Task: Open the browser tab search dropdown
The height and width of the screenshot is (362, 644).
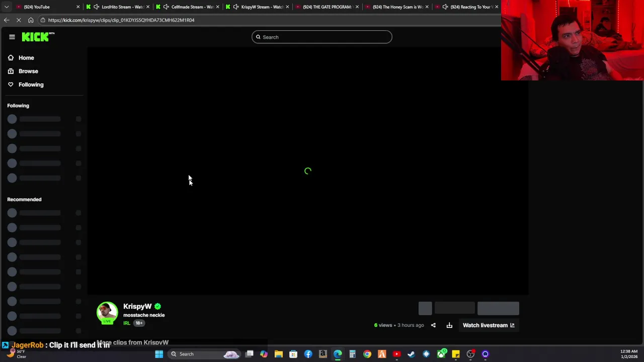Action: point(7,7)
